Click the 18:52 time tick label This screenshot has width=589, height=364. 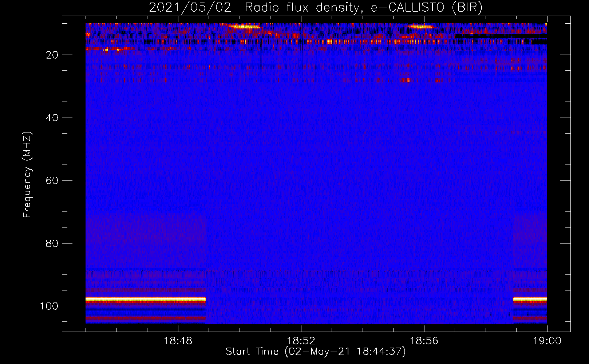point(301,341)
